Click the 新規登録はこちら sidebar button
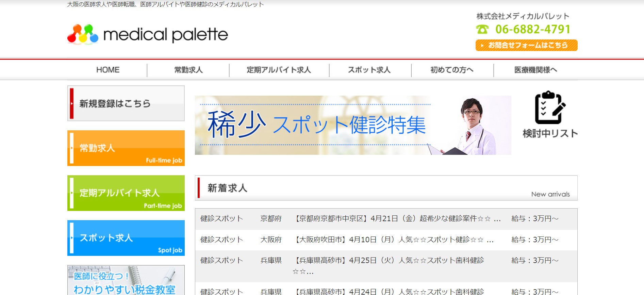Viewport: 644px width, 295px height. 126,103
